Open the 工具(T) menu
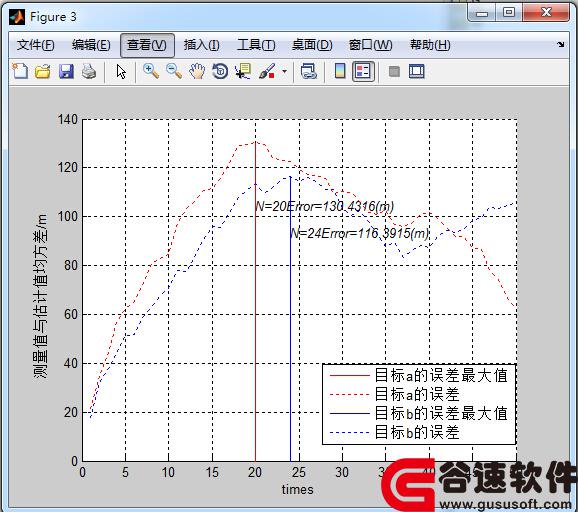Viewport: 578px width, 512px height. tap(256, 45)
